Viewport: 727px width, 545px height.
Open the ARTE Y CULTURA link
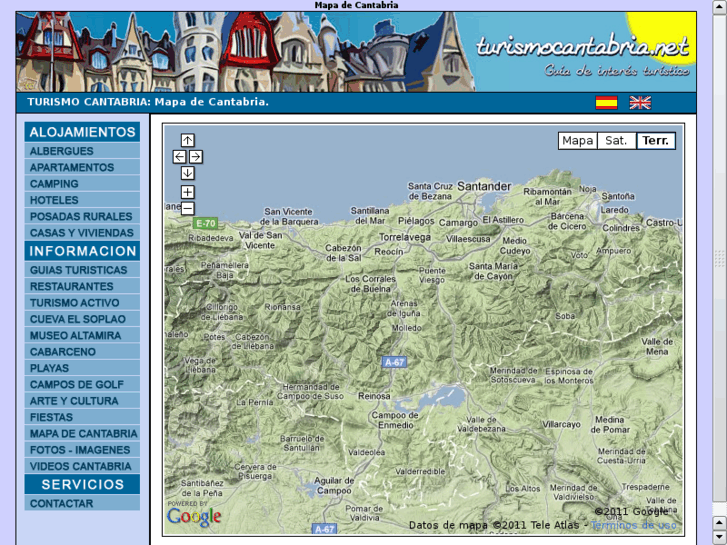click(82, 401)
